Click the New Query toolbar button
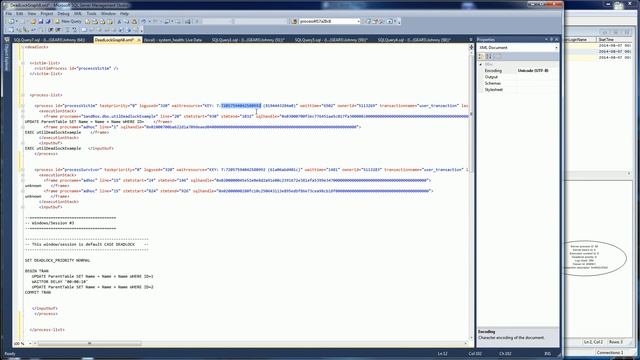Image resolution: width=640 pixels, height=360 pixels. tap(68, 21)
